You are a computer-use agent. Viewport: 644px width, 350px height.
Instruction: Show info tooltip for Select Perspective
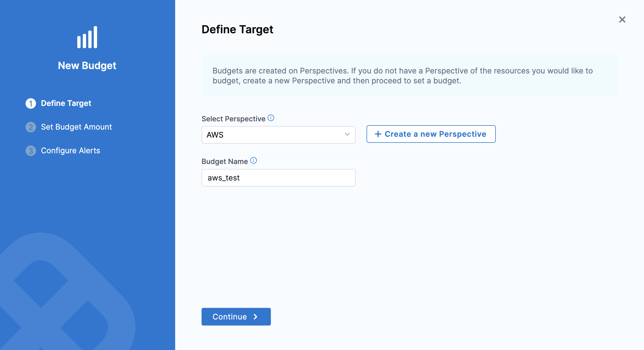point(271,118)
